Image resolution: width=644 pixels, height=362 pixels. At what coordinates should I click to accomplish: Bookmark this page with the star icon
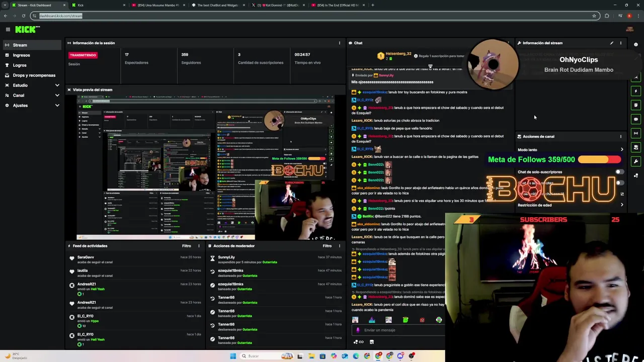pos(594,16)
